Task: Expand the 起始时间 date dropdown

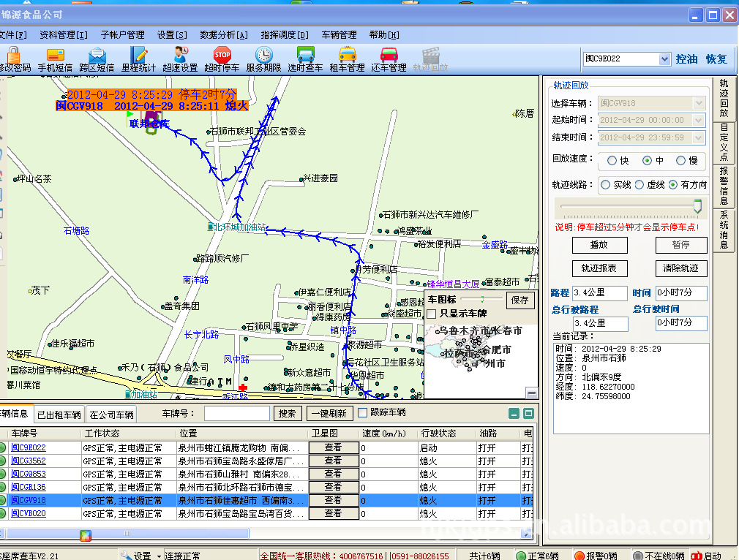Action: click(x=699, y=120)
